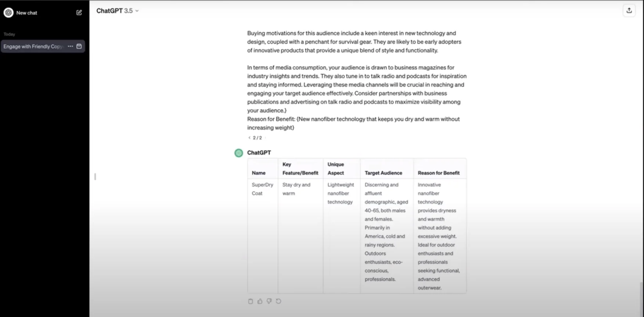Screen dimensions: 644x317
Task: Open options for Engage with Friendly Copy chat
Action: coord(70,46)
